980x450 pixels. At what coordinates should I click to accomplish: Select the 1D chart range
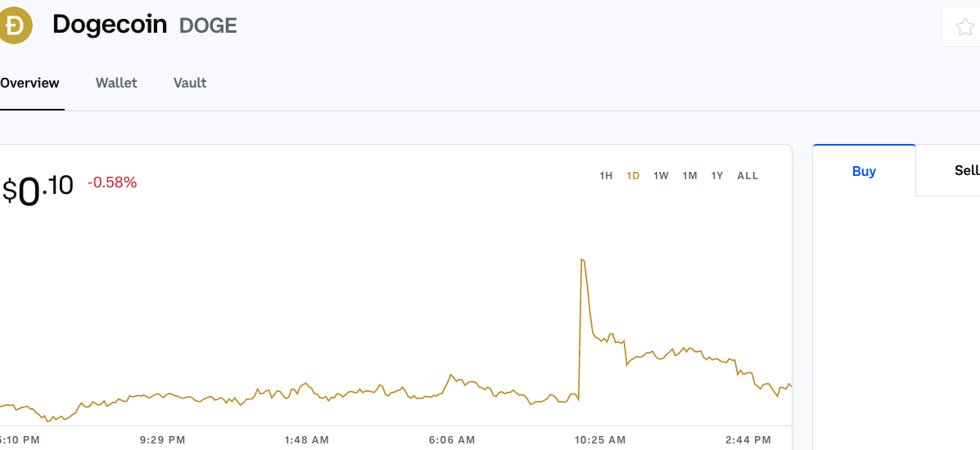click(633, 176)
